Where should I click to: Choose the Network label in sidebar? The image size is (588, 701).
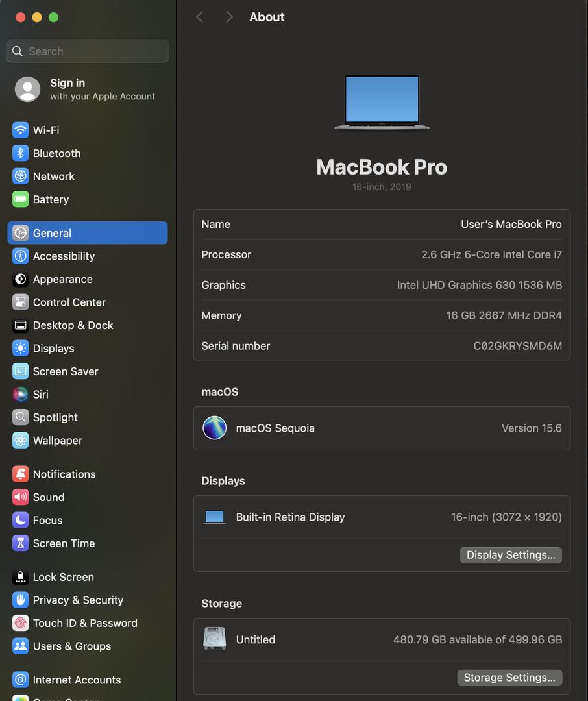[54, 176]
